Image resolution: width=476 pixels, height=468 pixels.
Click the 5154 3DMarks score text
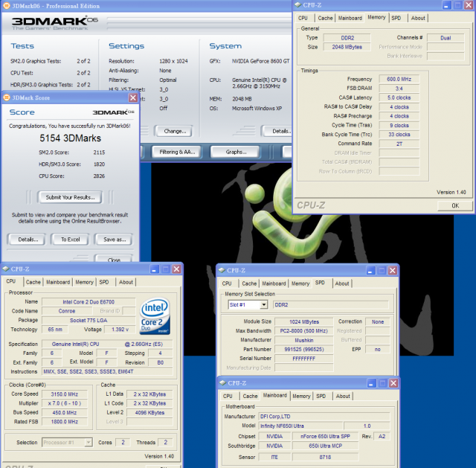pos(70,138)
